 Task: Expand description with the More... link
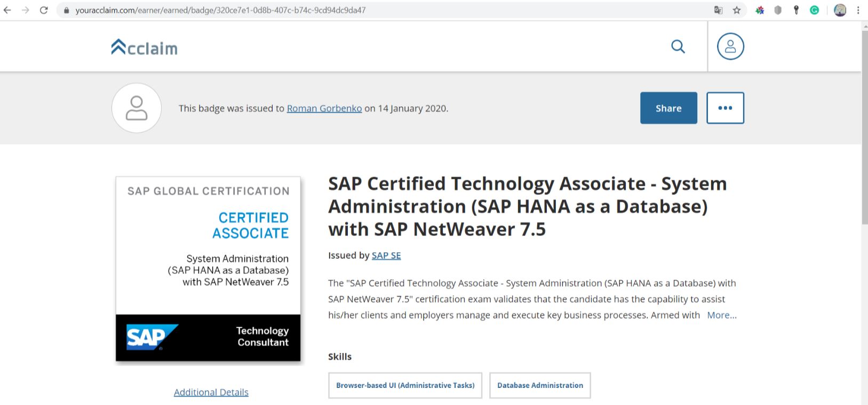coord(721,315)
